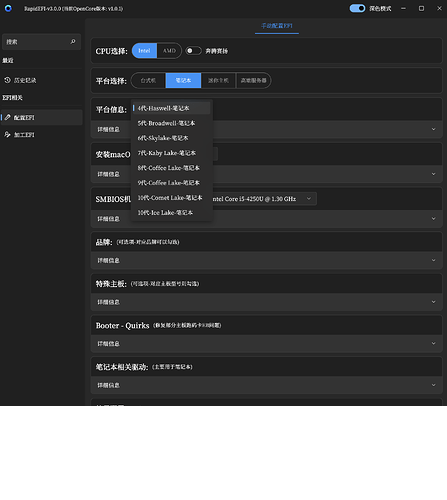This screenshot has height=500, width=447.
Task: Pick 9代-Coffee Lake-笔记本 from the list
Action: (x=172, y=183)
